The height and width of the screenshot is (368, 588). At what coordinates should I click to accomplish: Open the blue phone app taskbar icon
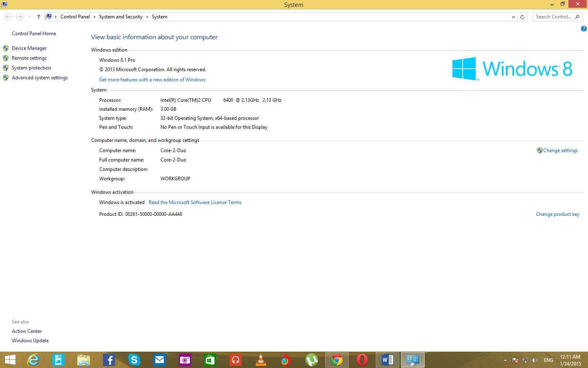58,360
